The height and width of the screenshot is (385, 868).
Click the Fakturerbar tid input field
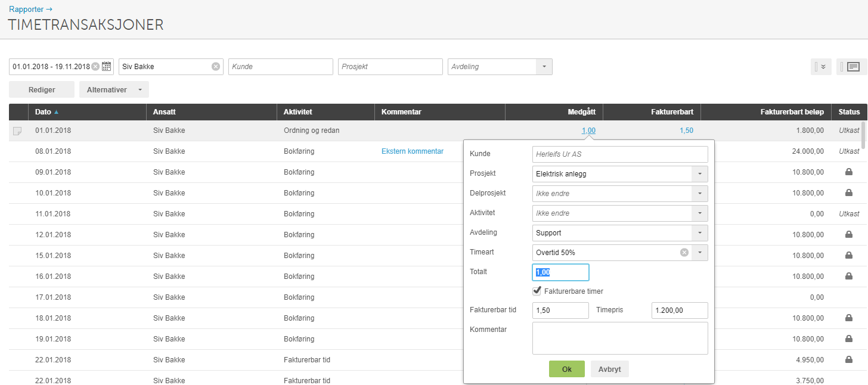point(560,311)
